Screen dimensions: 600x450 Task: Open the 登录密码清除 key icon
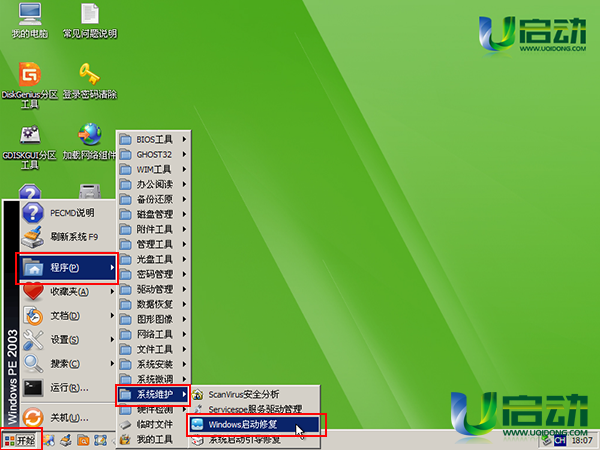pyautogui.click(x=90, y=81)
